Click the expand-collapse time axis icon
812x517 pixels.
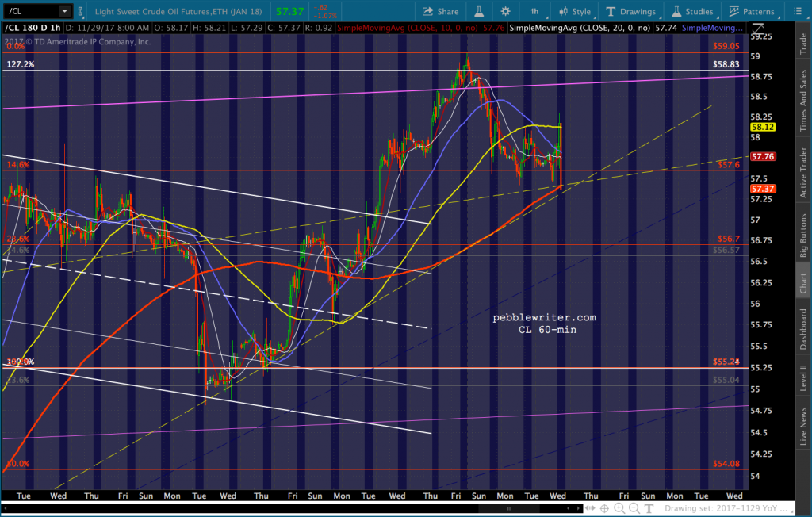tap(590, 509)
